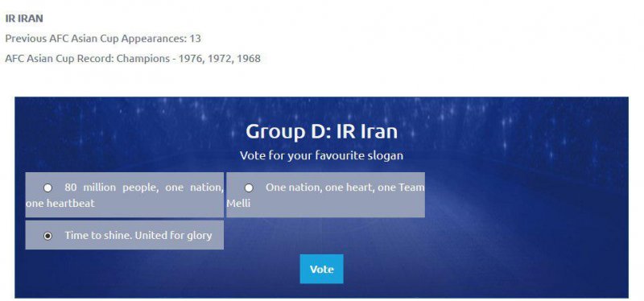
Task: Click the 'Previous AFC Asian Cup Appearances' line
Action: (103, 39)
